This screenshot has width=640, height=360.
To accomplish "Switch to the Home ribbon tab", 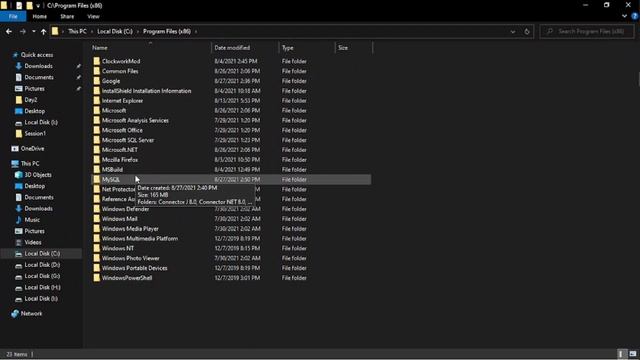I will (40, 16).
